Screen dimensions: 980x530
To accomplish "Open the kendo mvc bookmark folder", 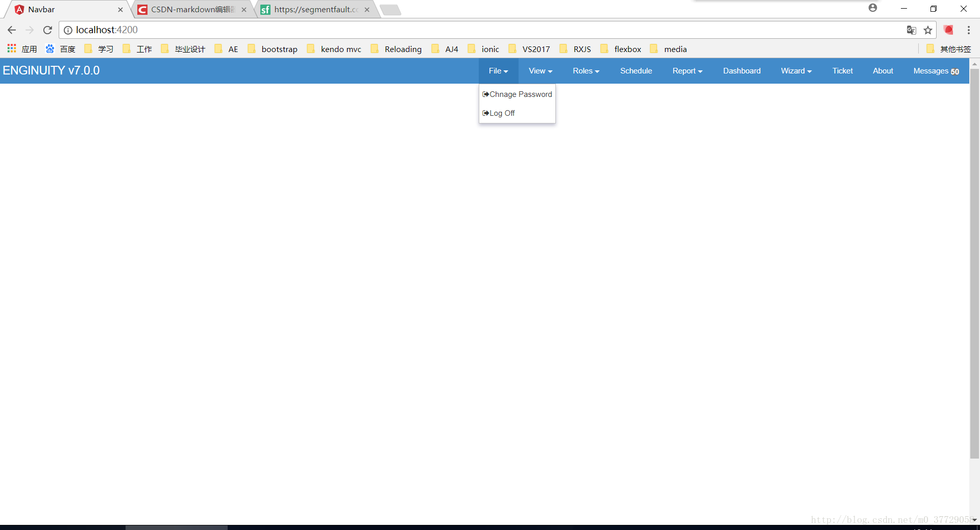I will point(334,49).
